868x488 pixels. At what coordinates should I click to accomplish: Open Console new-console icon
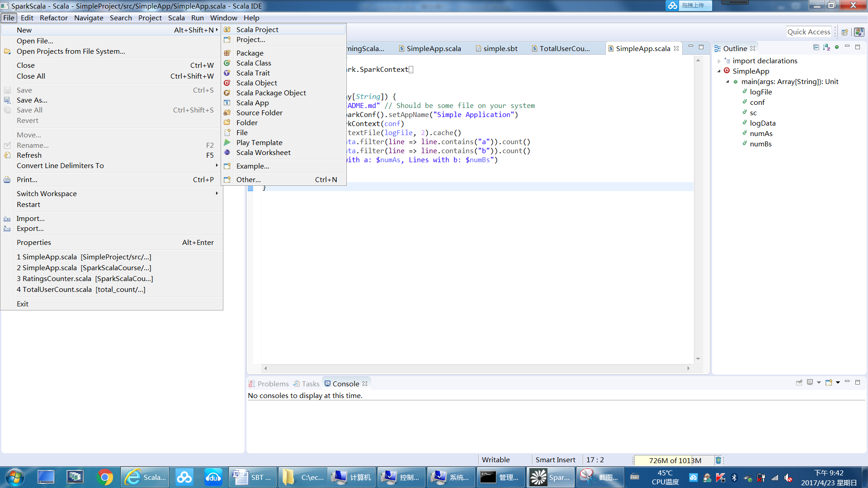tap(829, 382)
